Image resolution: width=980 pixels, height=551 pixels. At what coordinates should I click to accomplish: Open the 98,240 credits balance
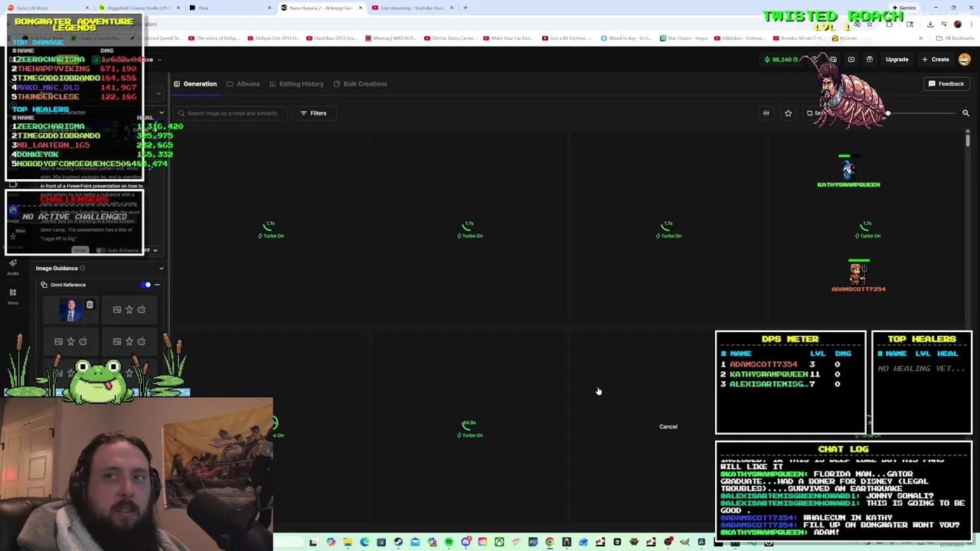click(x=781, y=60)
